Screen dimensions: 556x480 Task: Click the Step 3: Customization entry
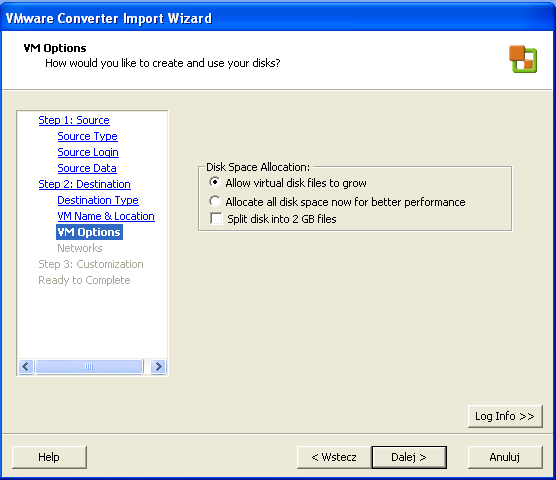click(x=91, y=264)
